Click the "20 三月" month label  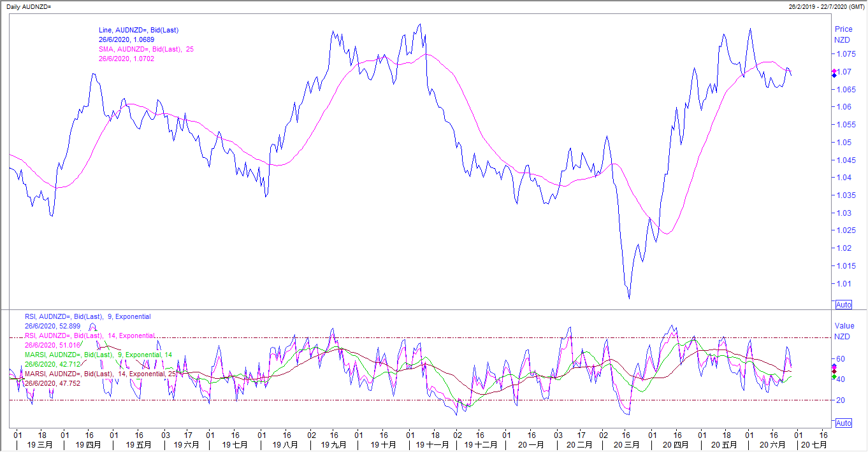627,445
